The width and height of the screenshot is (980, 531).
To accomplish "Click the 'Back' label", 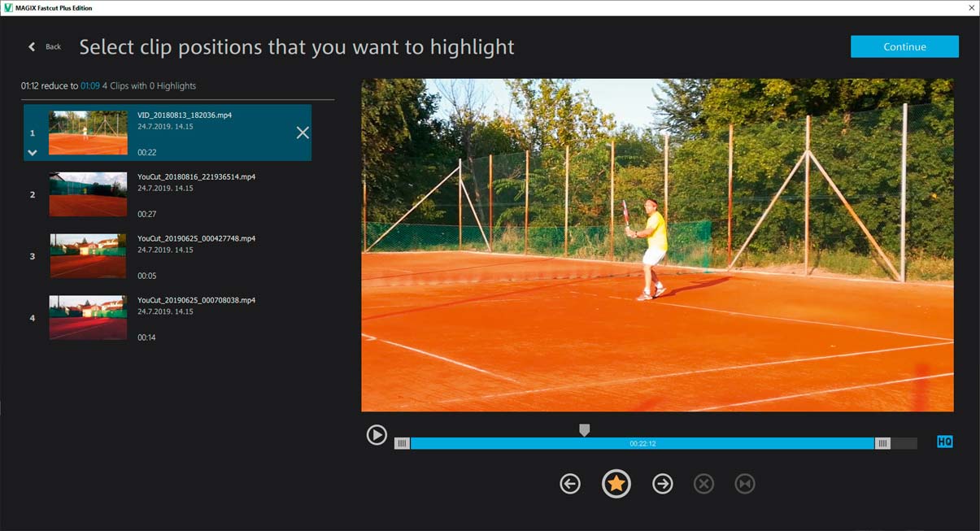I will tap(53, 47).
